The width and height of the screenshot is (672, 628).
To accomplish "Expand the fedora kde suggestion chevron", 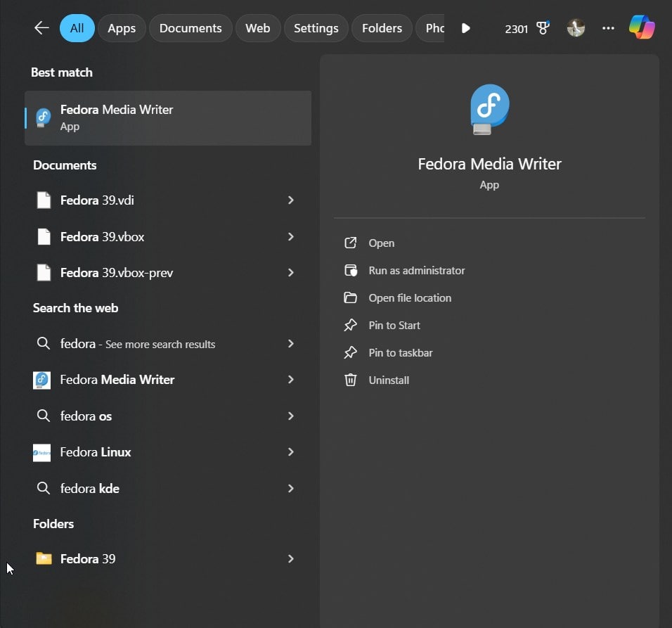I will (x=291, y=488).
